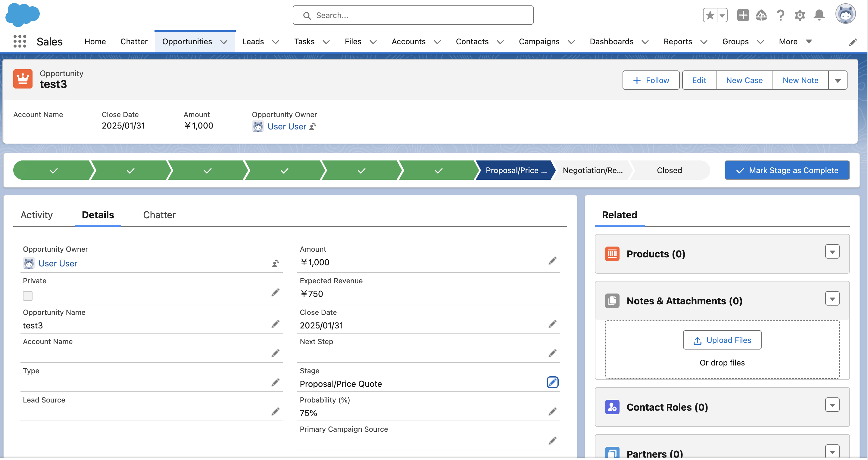Open the user profile avatar
Image resolution: width=868 pixels, height=460 pixels.
coord(845,14)
